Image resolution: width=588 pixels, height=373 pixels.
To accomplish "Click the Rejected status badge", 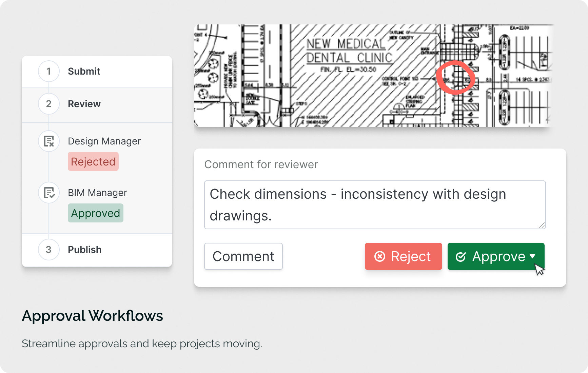I will (93, 161).
